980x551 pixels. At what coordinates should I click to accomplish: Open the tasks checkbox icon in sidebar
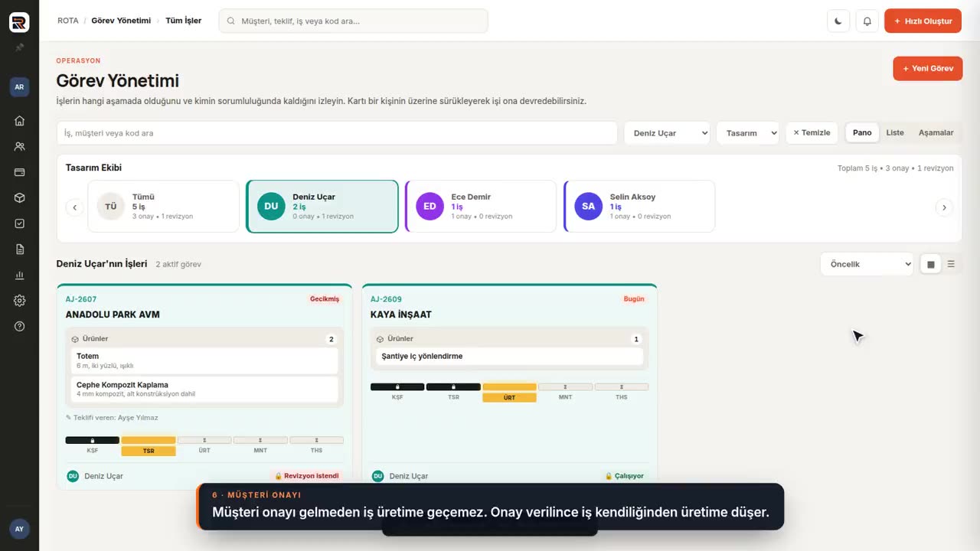point(19,223)
